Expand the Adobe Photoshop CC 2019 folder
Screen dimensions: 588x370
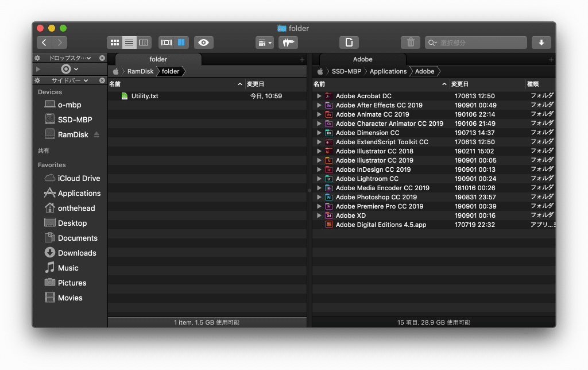tap(319, 197)
